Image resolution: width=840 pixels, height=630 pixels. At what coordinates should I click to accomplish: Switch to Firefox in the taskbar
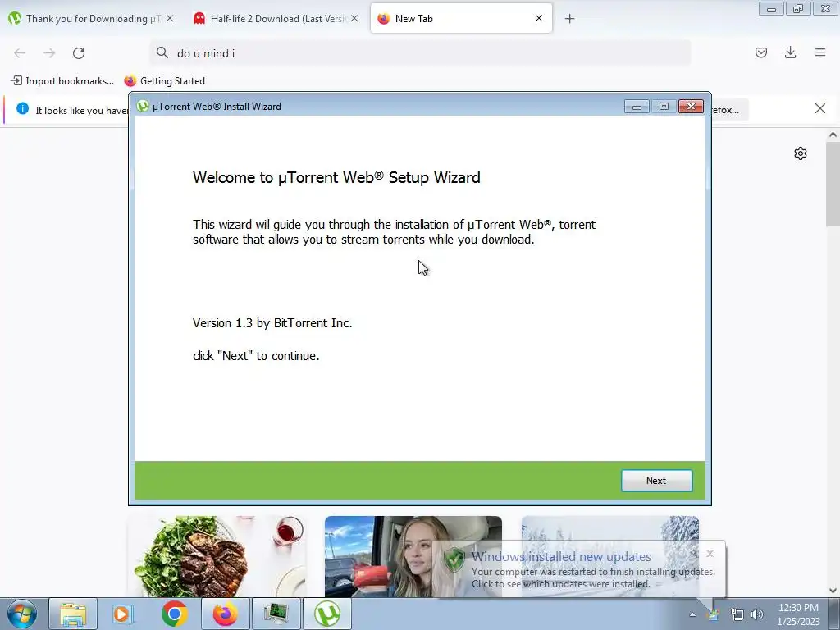(225, 614)
